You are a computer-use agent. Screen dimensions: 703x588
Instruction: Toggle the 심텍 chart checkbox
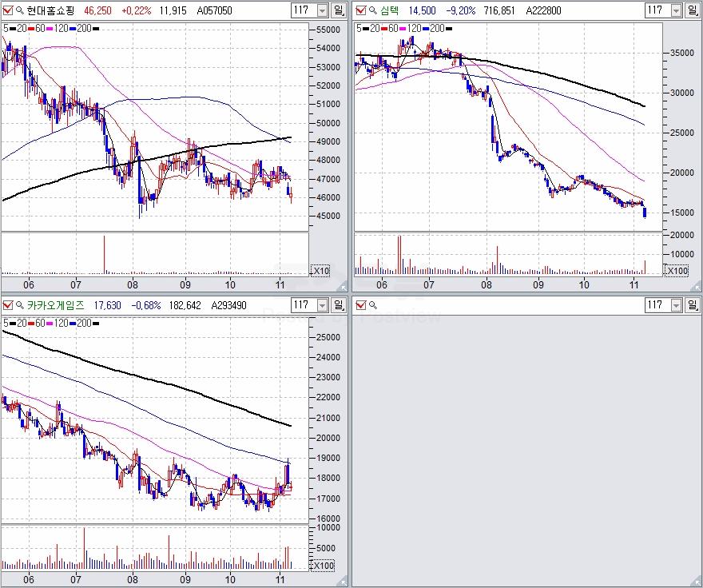360,10
